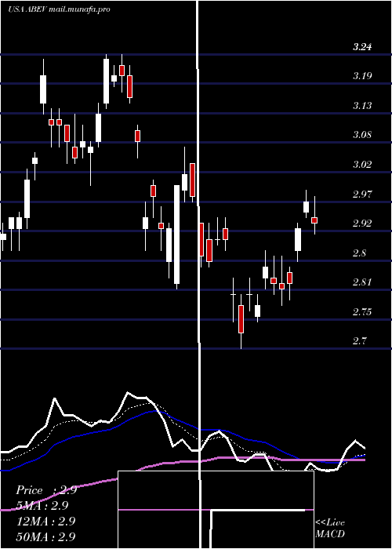Click the '5MA : 2.9' readout
This screenshot has height=549, width=392.
(x=42, y=506)
